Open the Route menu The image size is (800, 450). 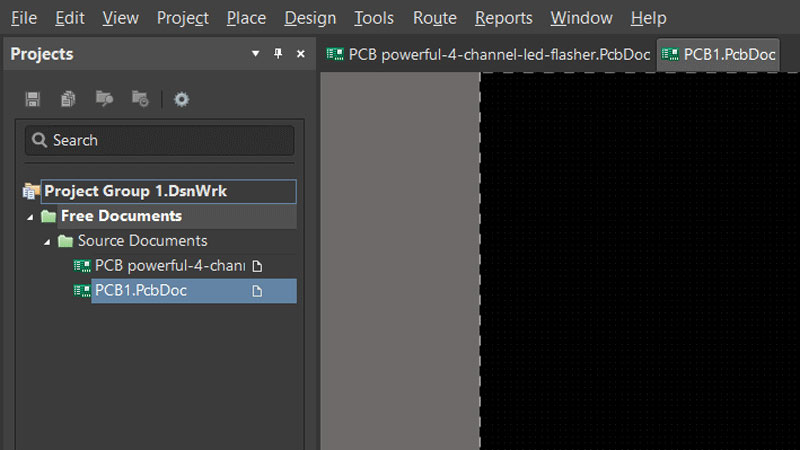coord(435,18)
